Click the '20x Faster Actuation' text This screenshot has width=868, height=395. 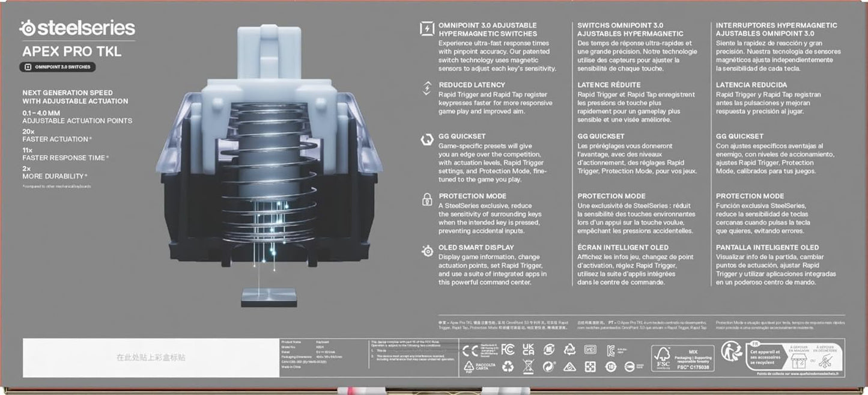pos(57,135)
